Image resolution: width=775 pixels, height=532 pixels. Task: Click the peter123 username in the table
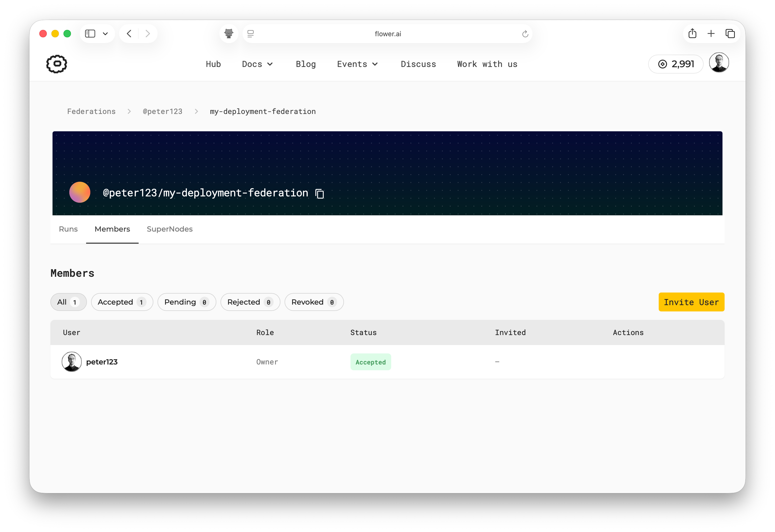[x=102, y=362]
